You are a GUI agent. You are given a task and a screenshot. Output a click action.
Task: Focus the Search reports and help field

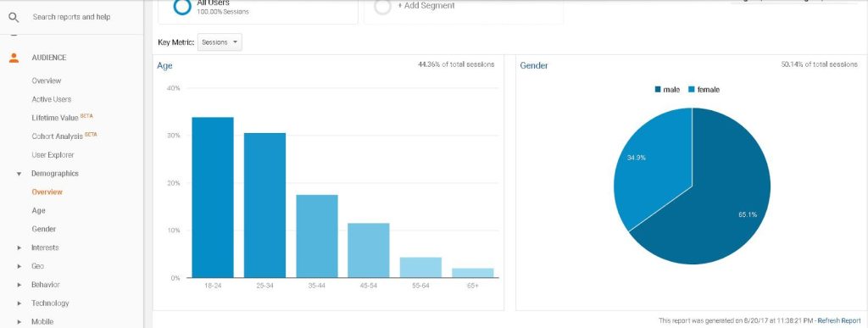click(71, 17)
